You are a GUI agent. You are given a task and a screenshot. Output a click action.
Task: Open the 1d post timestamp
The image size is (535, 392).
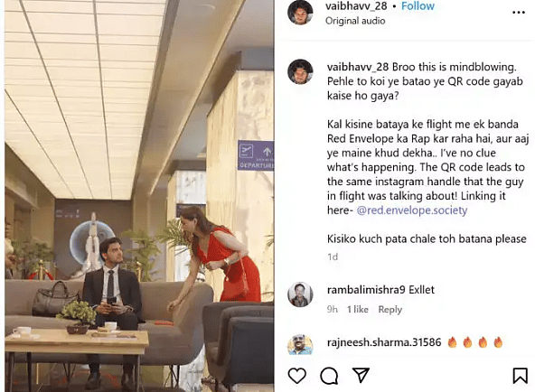pyautogui.click(x=333, y=257)
